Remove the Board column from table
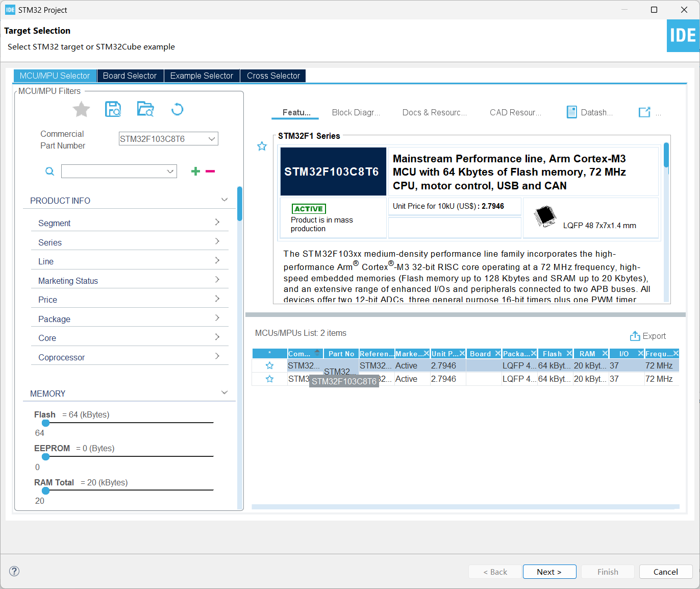Viewport: 700px width, 589px height. [498, 353]
